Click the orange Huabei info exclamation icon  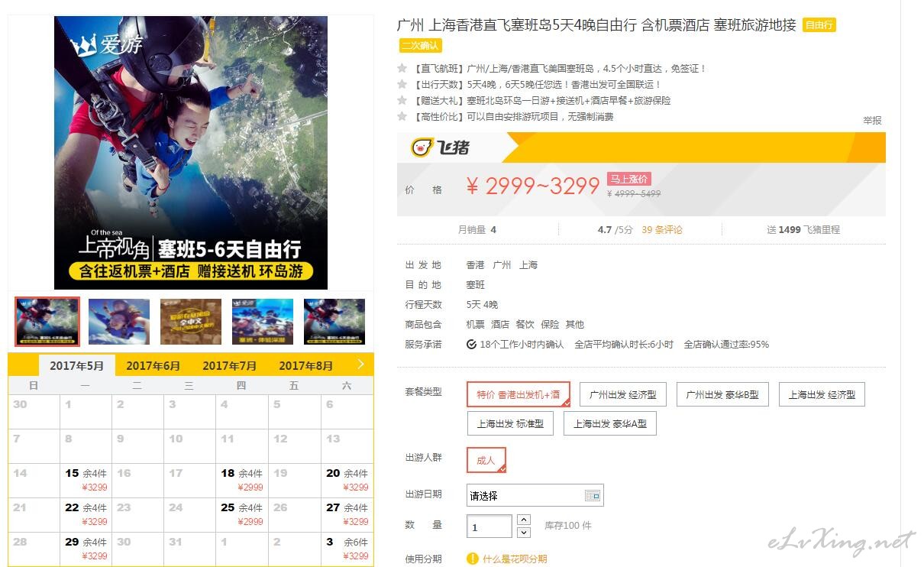(473, 559)
